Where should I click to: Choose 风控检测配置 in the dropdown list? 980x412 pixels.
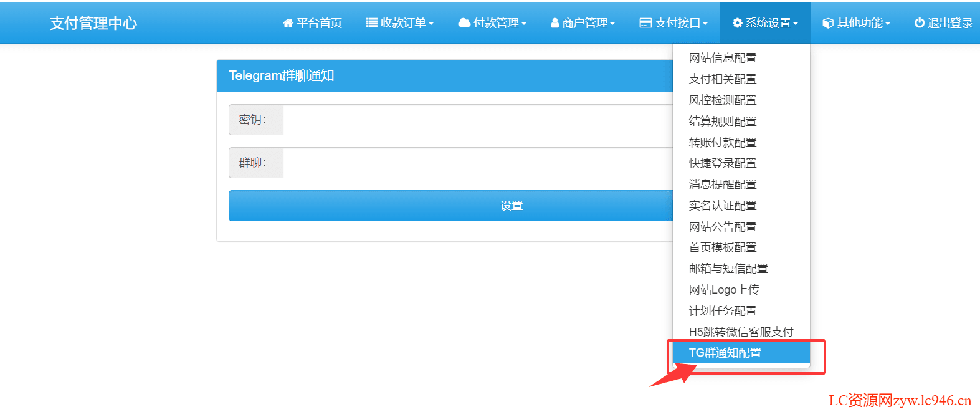723,100
